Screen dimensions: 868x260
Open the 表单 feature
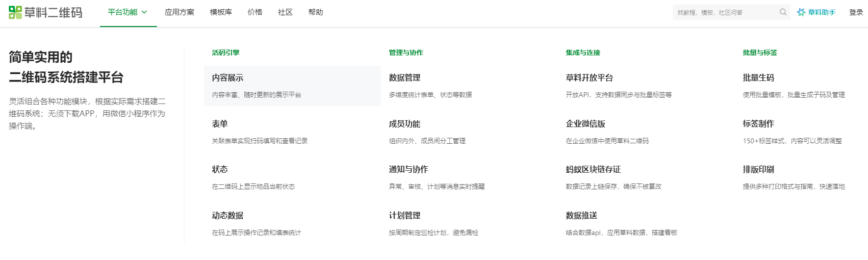click(220, 124)
